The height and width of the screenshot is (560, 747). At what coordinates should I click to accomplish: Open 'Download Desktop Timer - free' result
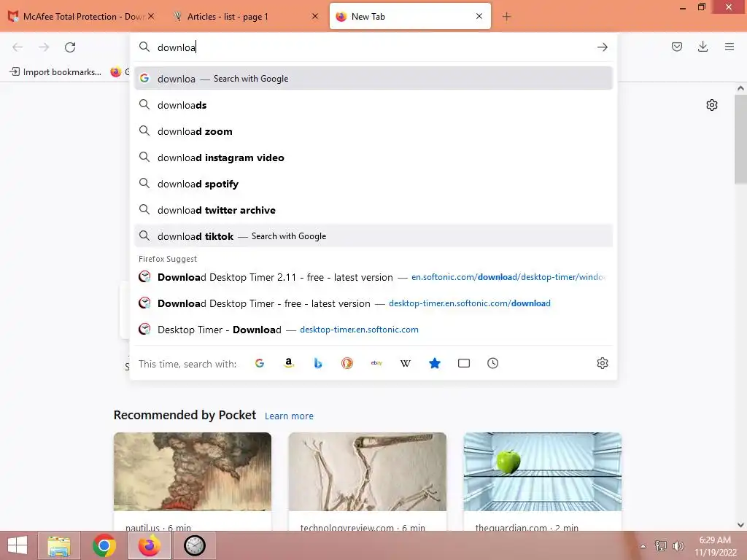click(373, 303)
